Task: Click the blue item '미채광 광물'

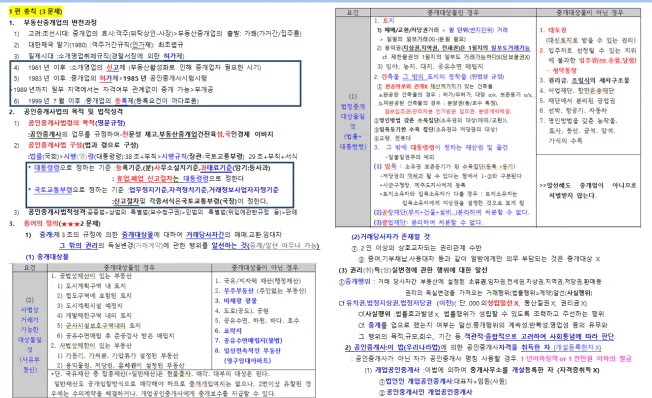Action: pyautogui.click(x=236, y=300)
